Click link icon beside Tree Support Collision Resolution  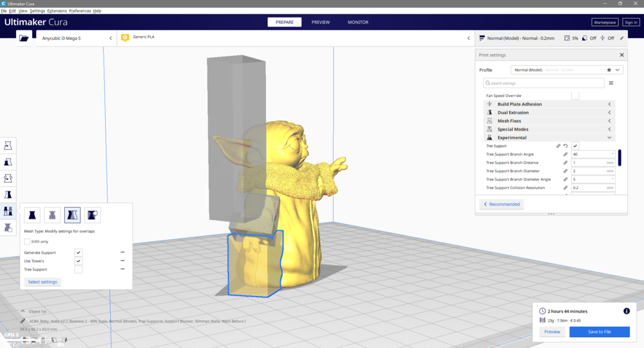565,188
